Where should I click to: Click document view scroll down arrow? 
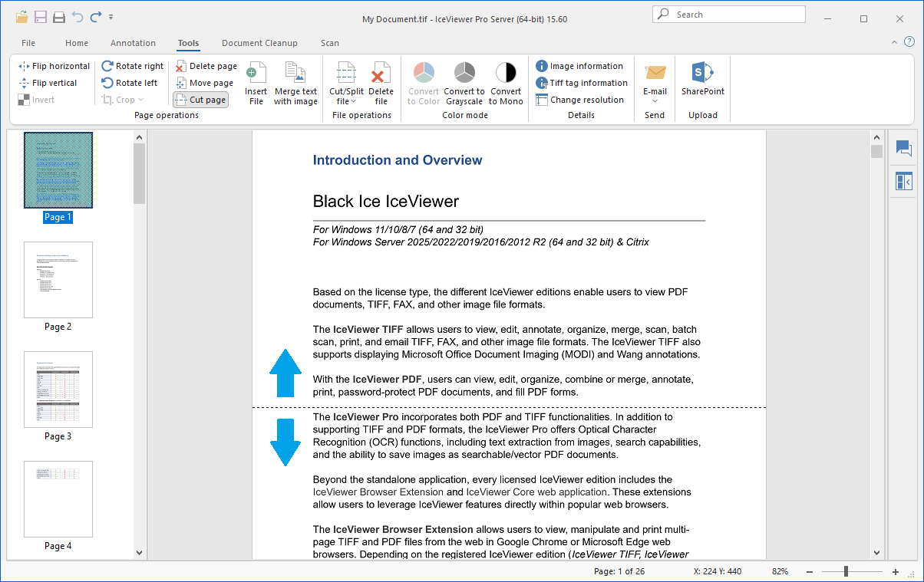point(876,552)
